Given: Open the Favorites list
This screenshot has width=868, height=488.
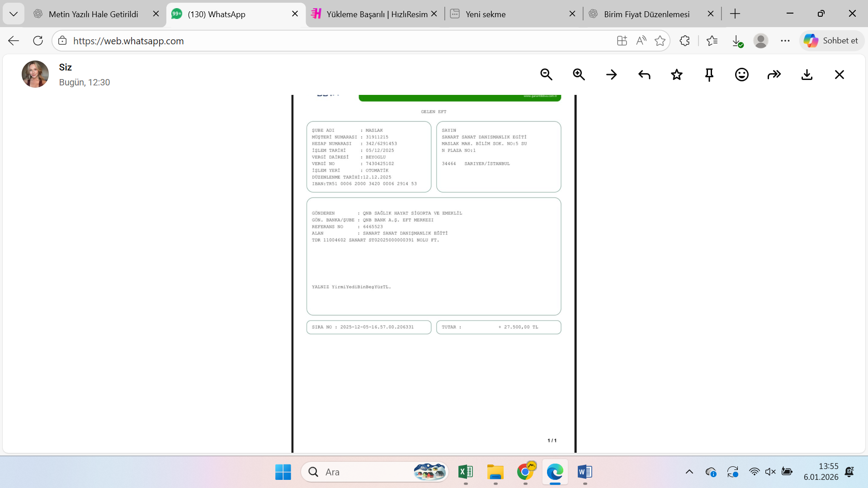Looking at the screenshot, I should 712,41.
